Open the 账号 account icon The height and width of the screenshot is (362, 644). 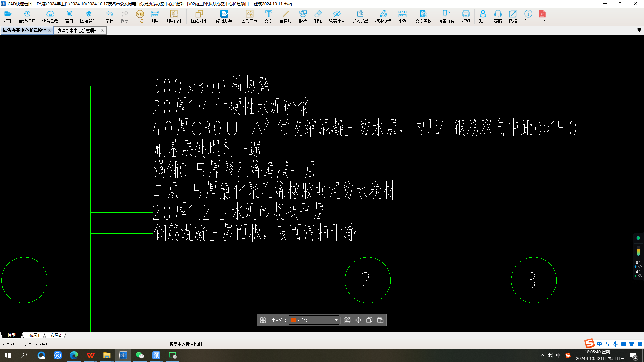tap(483, 16)
